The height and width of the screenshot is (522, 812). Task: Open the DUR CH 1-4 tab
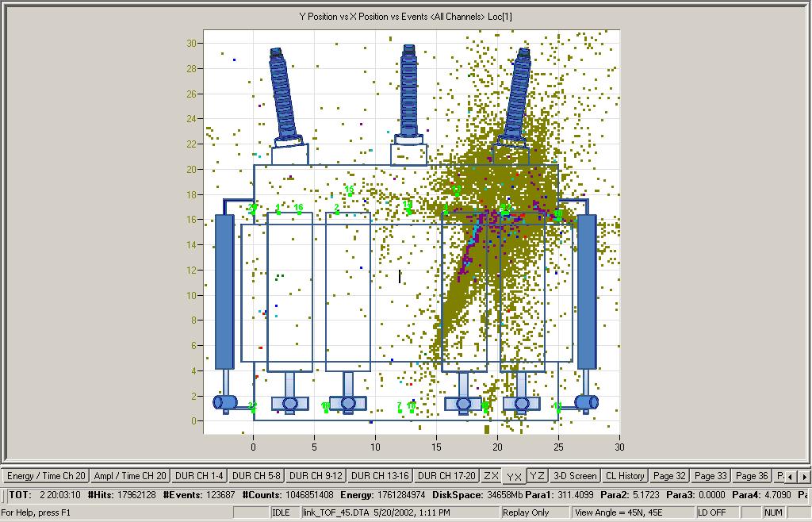click(x=199, y=476)
